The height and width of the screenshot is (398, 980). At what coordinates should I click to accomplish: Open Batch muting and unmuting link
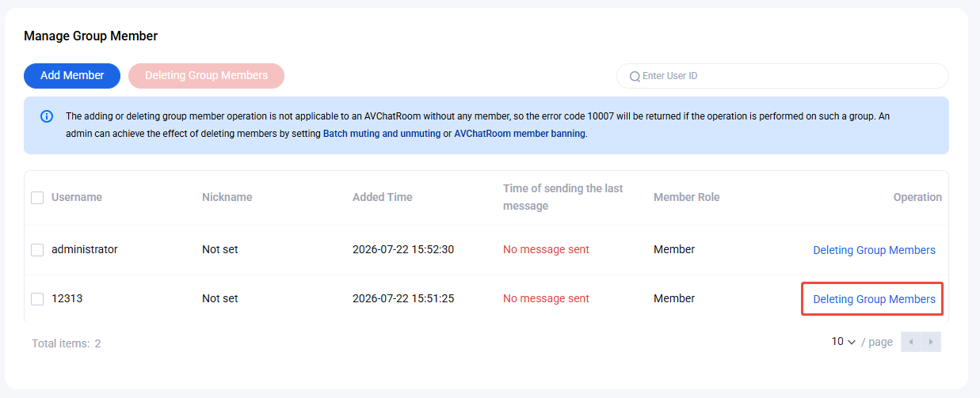[382, 135]
